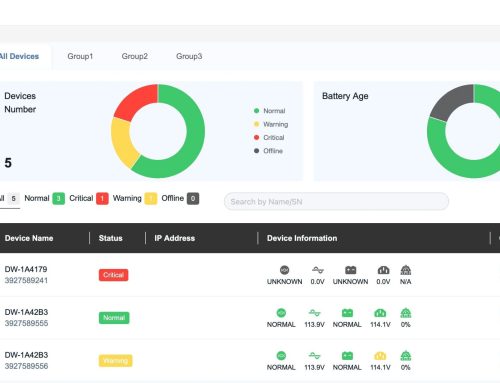Click the device name above serial 3927589556
This screenshot has width=500, height=383.
[26, 355]
